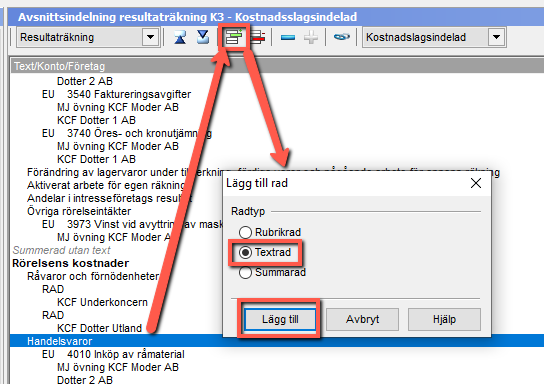Select RAD row above KCF Dotter Utland
The width and height of the screenshot is (544, 384).
coord(53,315)
